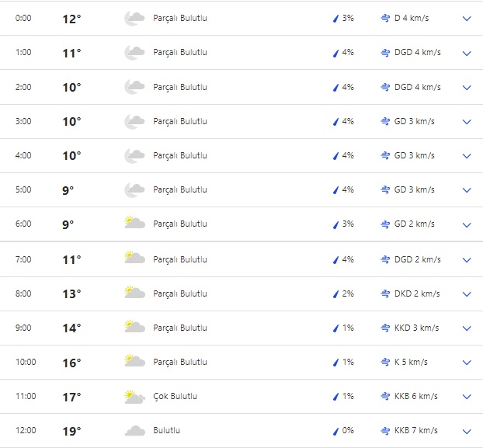Click the 2:00 time label
The width and height of the screenshot is (483, 448).
23,87
